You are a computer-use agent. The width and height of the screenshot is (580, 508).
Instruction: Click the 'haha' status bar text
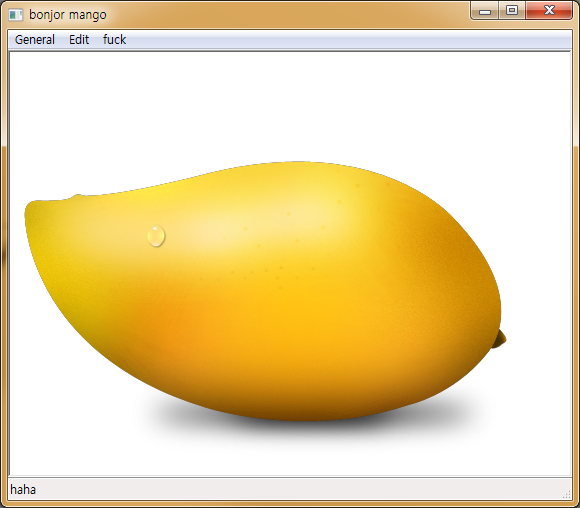23,490
